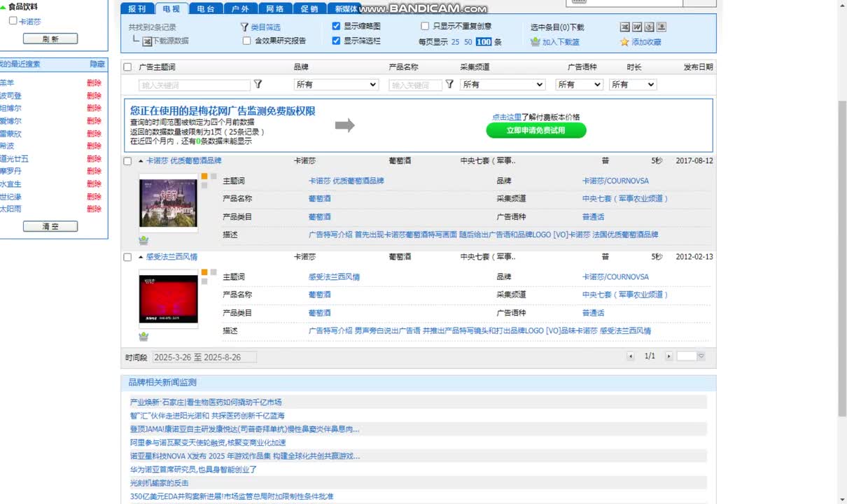Image resolution: width=847 pixels, height=504 pixels.
Task: Collapse the 感受法兰西风情 row details
Action: tap(141, 257)
